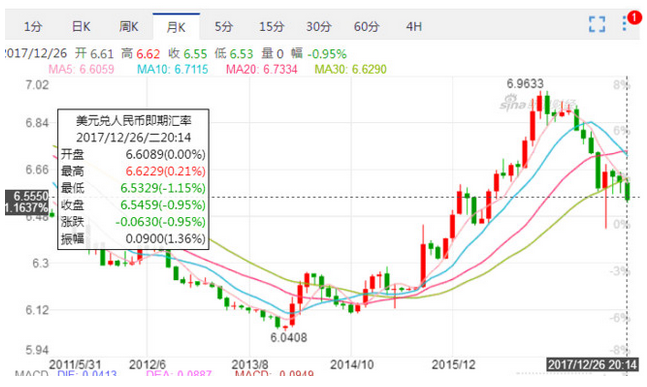Click the 收 6.55 value in header
The width and height of the screenshot is (647, 387).
[187, 54]
